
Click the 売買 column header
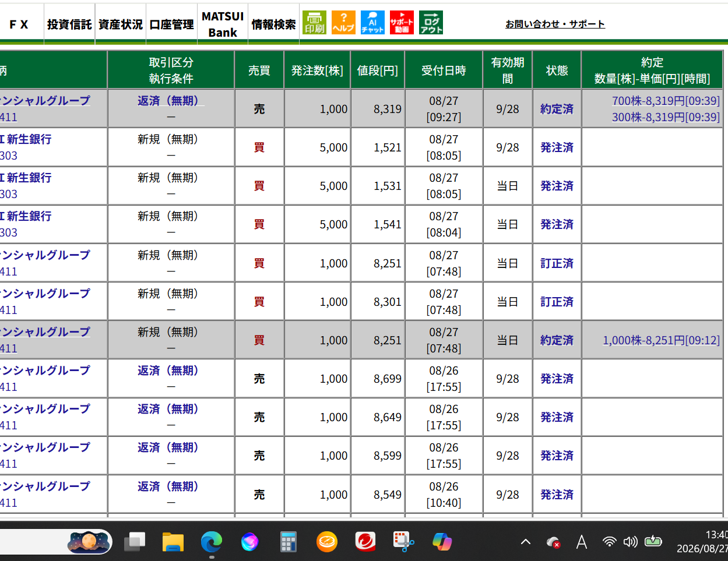point(259,70)
